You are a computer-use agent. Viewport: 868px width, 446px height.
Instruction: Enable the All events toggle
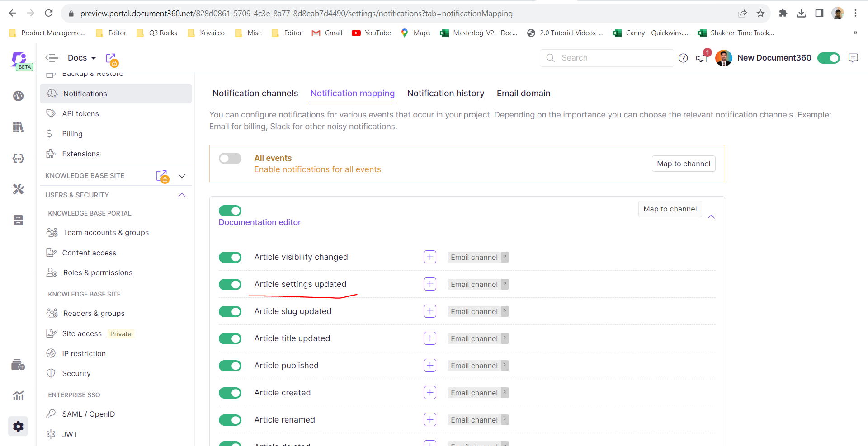click(x=230, y=158)
